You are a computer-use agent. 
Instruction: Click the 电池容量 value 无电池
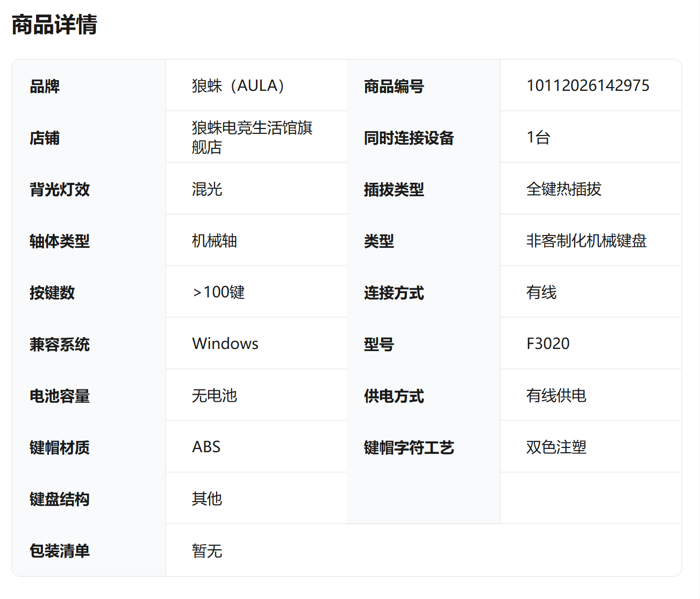coord(215,395)
